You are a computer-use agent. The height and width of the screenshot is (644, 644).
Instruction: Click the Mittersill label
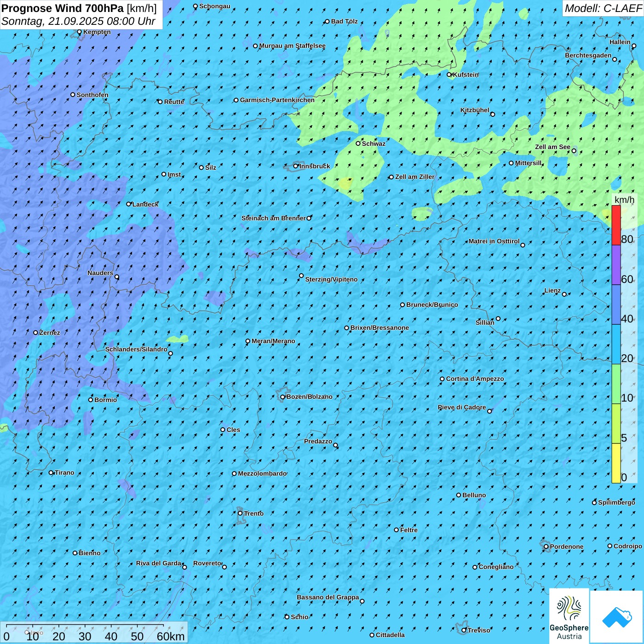[x=529, y=163]
